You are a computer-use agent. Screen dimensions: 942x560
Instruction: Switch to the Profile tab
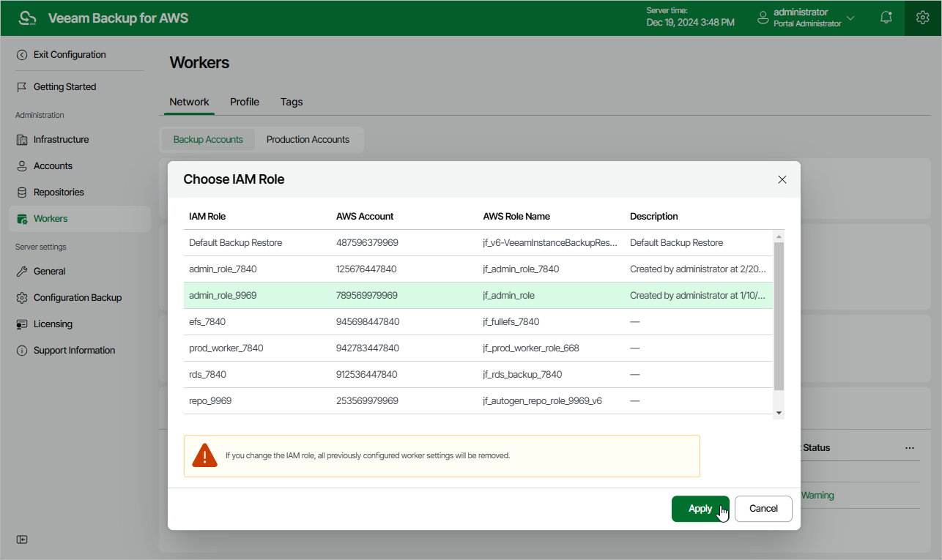pos(245,102)
